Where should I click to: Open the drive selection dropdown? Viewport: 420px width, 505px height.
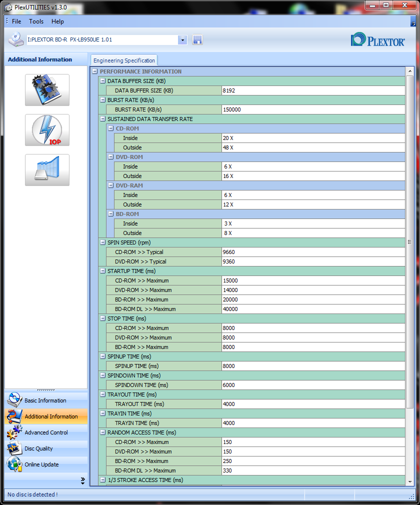pyautogui.click(x=182, y=40)
